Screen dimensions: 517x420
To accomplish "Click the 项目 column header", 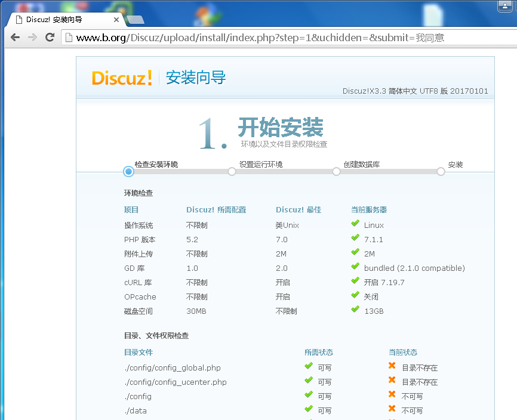I will [131, 210].
